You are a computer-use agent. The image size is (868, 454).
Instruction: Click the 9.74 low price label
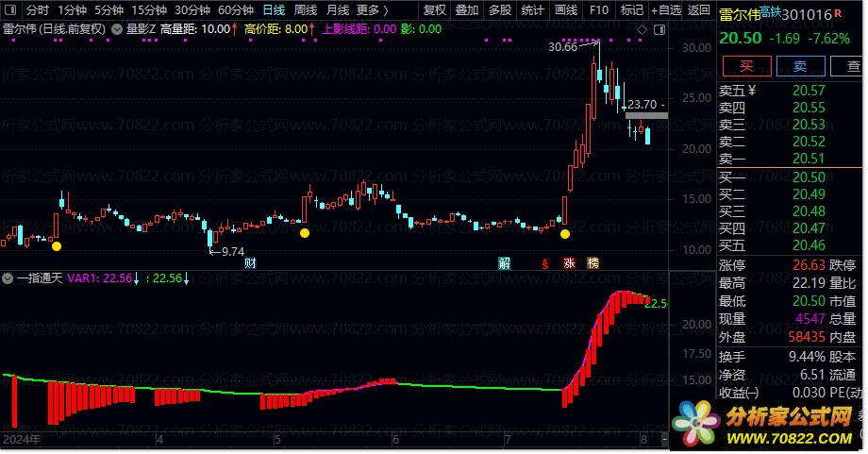pyautogui.click(x=232, y=252)
